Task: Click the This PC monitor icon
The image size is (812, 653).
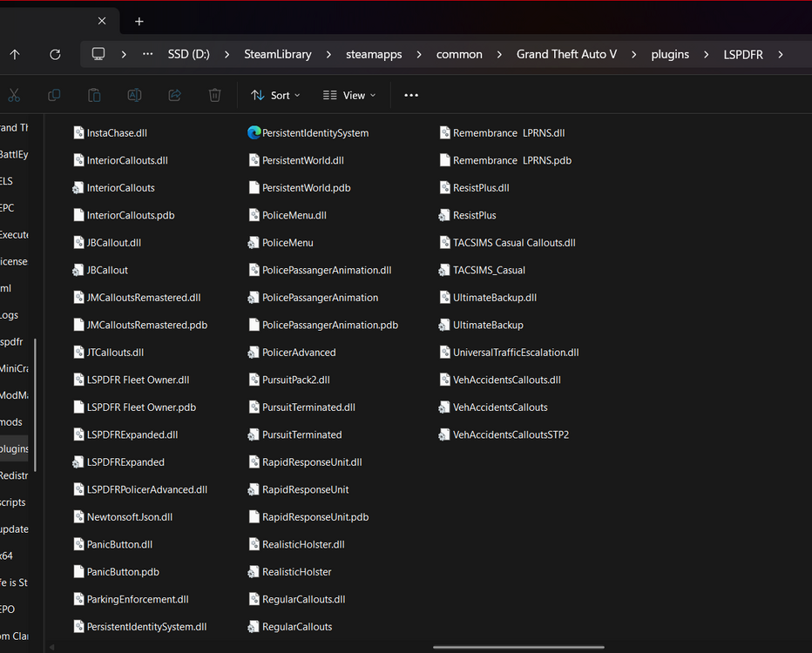Action: (98, 54)
